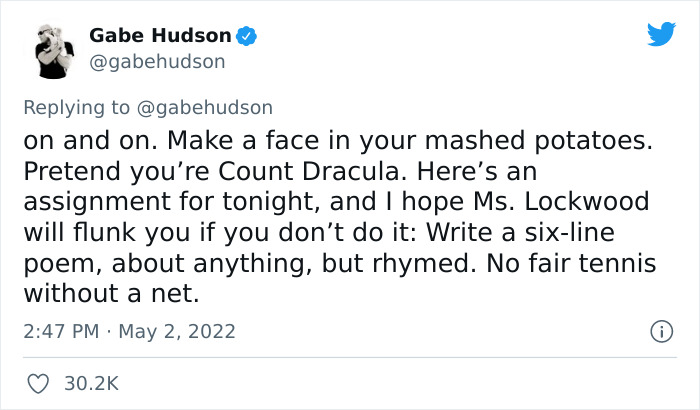Click the blue verified badge

(247, 37)
